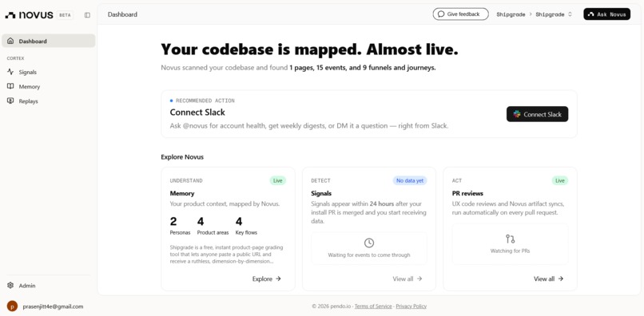Collapse the sidebar with the panel icon

click(87, 15)
